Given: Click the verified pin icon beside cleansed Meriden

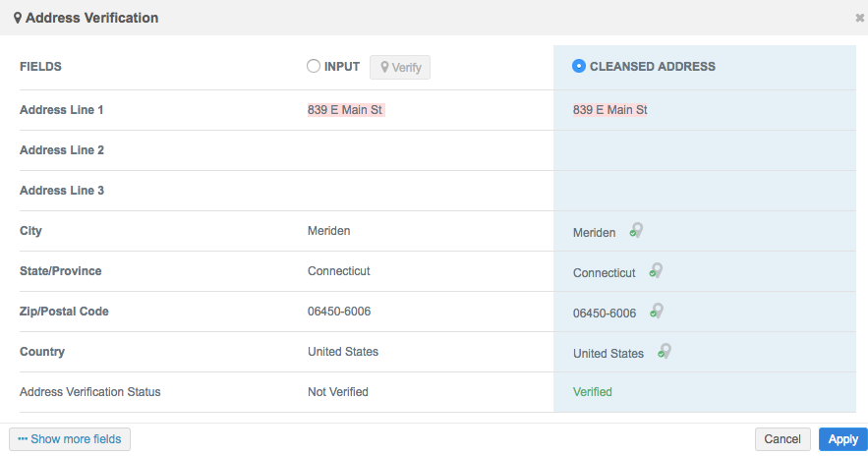Looking at the screenshot, I should point(637,231).
